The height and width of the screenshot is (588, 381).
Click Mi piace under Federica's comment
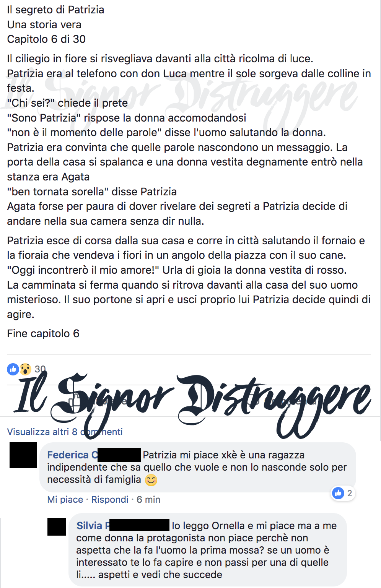pos(65,499)
